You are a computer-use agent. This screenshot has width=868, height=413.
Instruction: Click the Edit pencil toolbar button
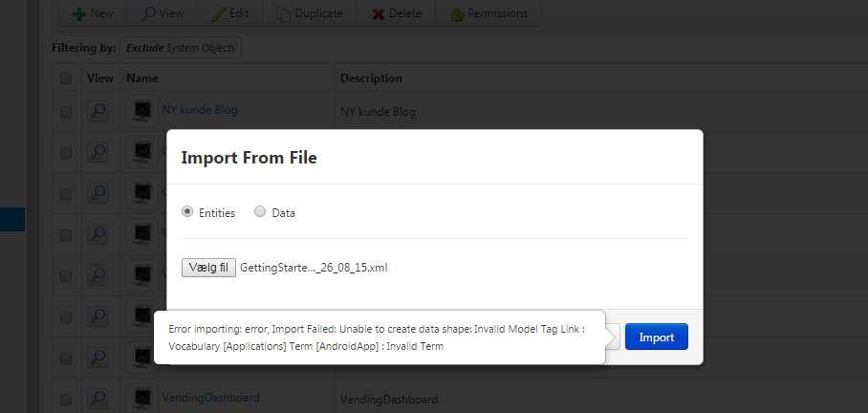click(x=229, y=13)
